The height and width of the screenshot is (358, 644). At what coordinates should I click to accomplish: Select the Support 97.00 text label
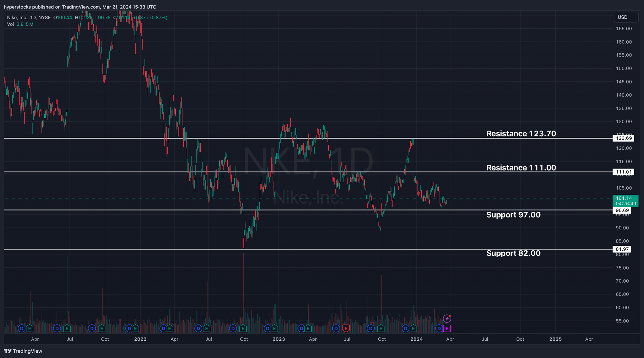click(513, 215)
